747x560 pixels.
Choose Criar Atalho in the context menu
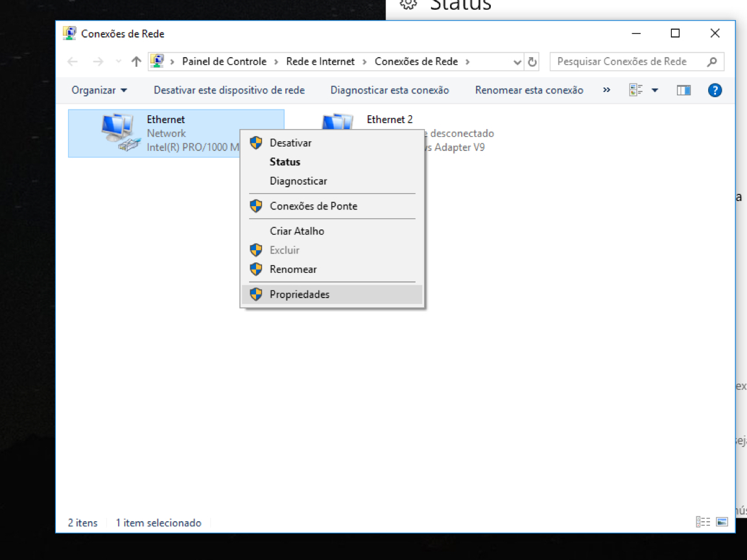pyautogui.click(x=332, y=231)
